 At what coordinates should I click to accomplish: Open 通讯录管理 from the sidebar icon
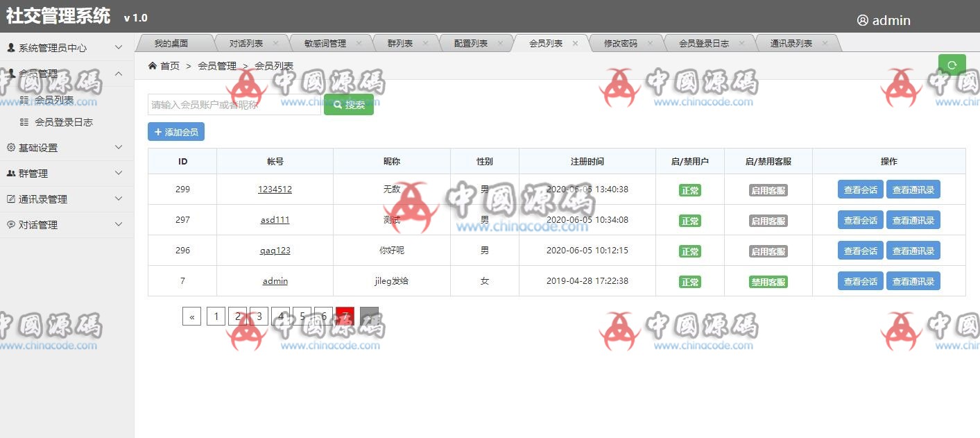point(11,199)
